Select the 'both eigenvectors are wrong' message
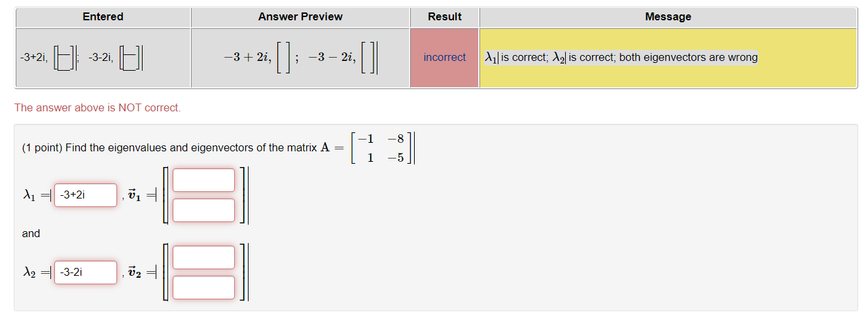868x319 pixels. (x=688, y=58)
